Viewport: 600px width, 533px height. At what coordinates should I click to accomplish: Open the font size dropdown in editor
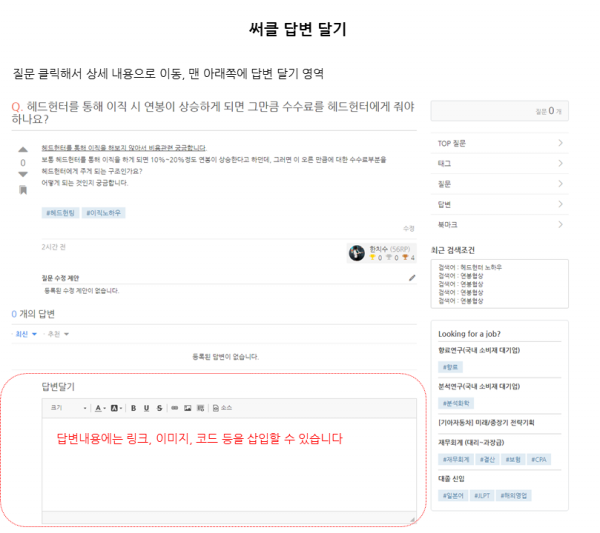(x=67, y=408)
